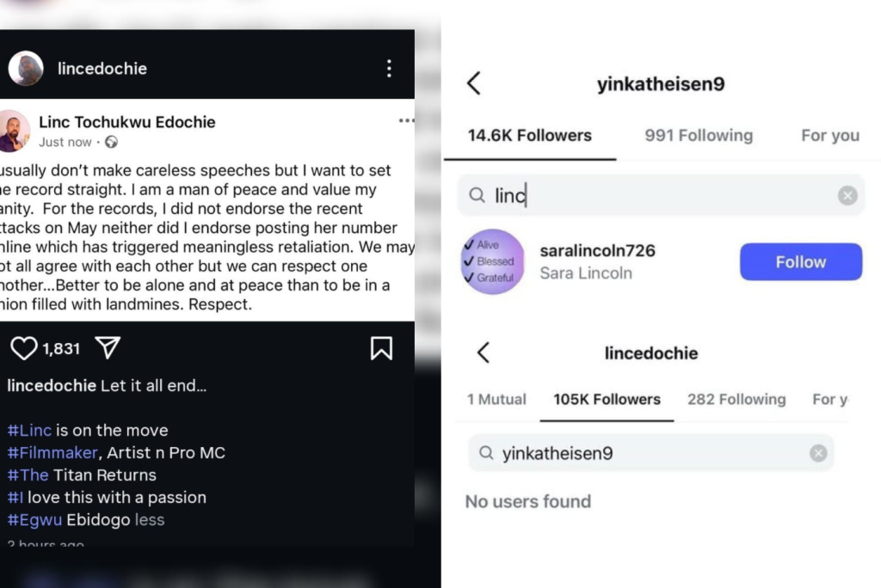Click the search field containing 'linc'
The width and height of the screenshot is (881, 588).
point(654,196)
